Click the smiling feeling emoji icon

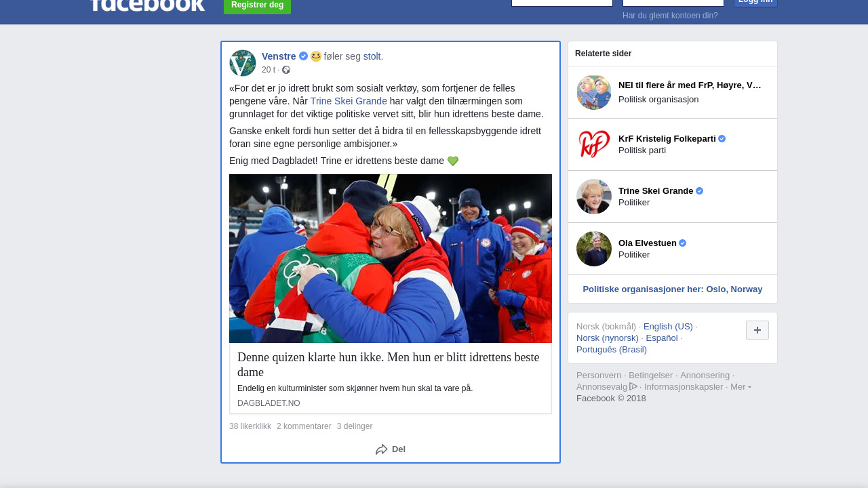316,56
